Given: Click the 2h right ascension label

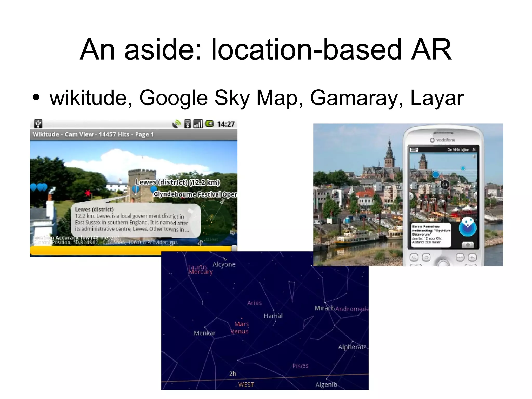Looking at the screenshot, I should click(x=233, y=374).
